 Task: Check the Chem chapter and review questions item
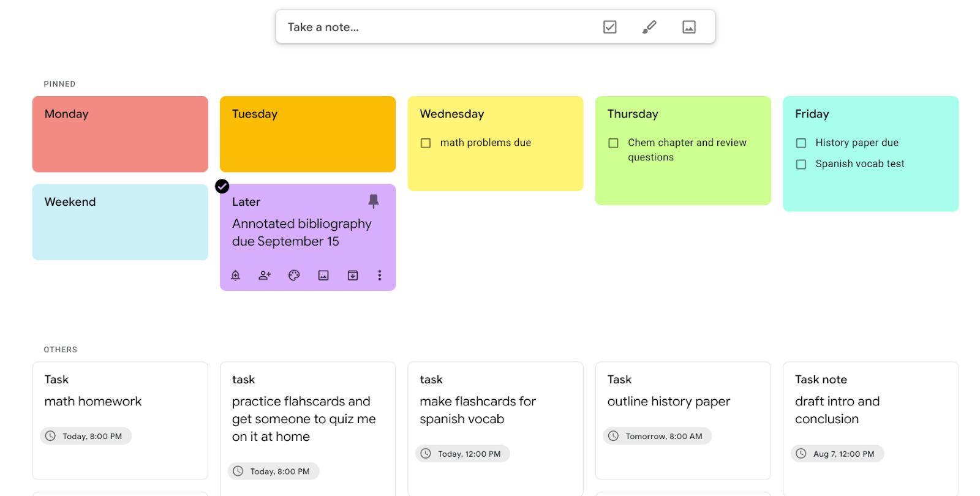pyautogui.click(x=613, y=143)
